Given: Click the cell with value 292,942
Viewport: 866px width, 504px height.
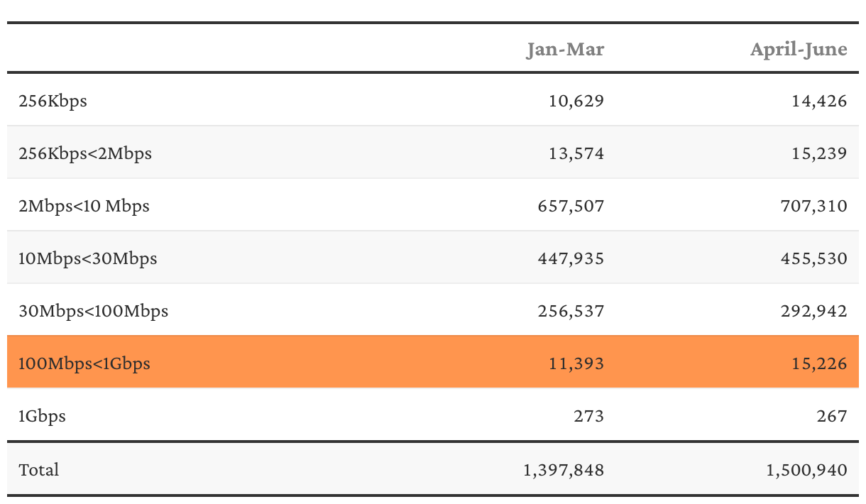Looking at the screenshot, I should pos(814,311).
